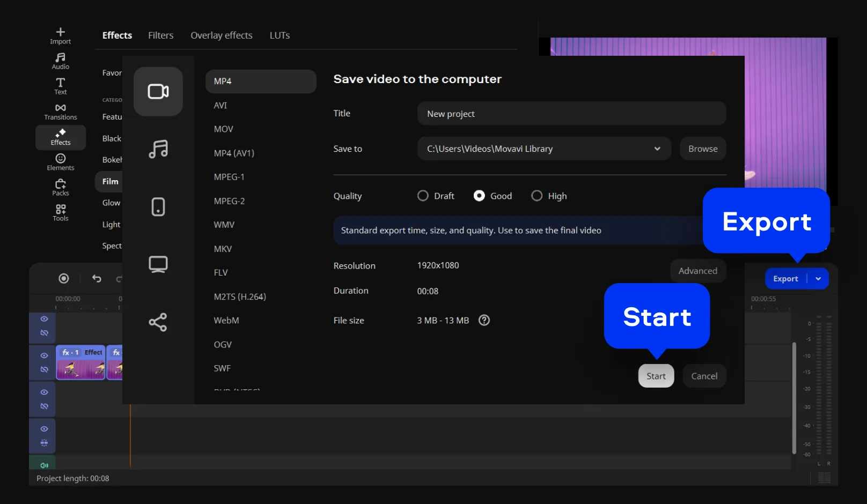Switch to the Filters tab
Screen dimensions: 867x504
click(160, 35)
